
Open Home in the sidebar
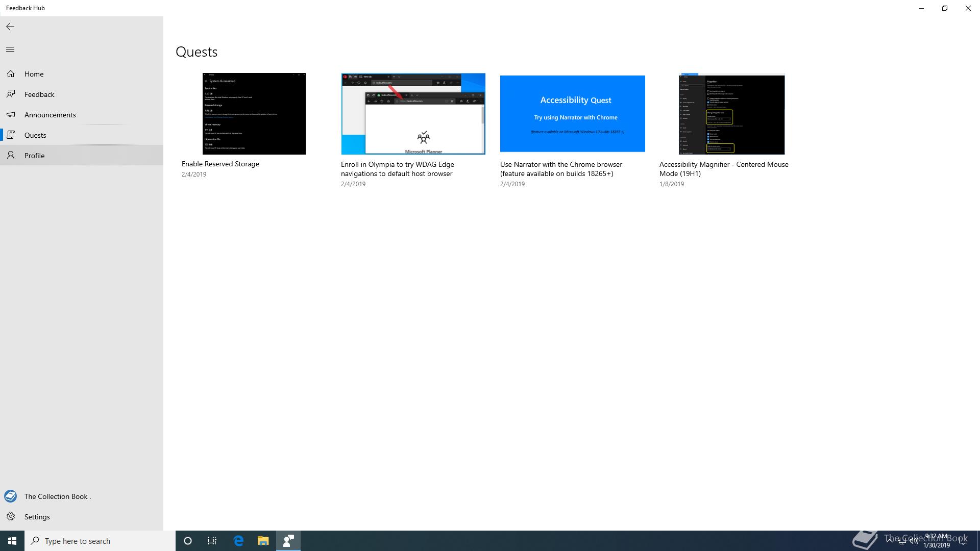click(82, 74)
